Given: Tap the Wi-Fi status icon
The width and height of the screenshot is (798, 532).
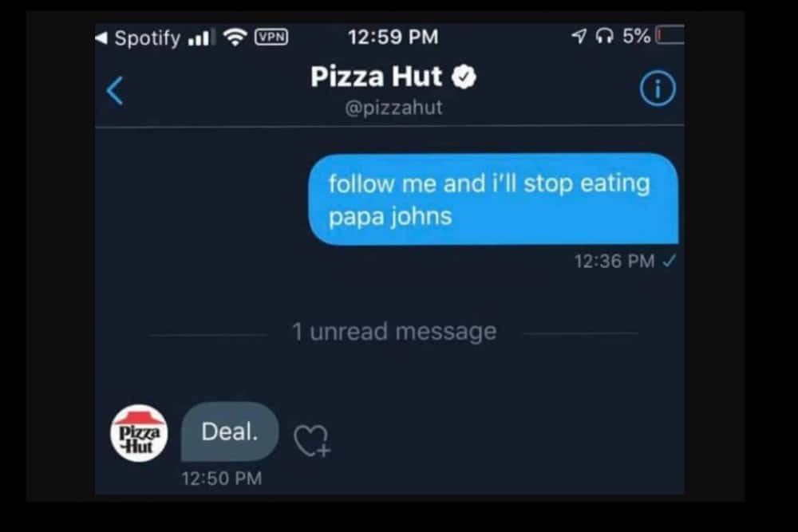Looking at the screenshot, I should tap(235, 37).
